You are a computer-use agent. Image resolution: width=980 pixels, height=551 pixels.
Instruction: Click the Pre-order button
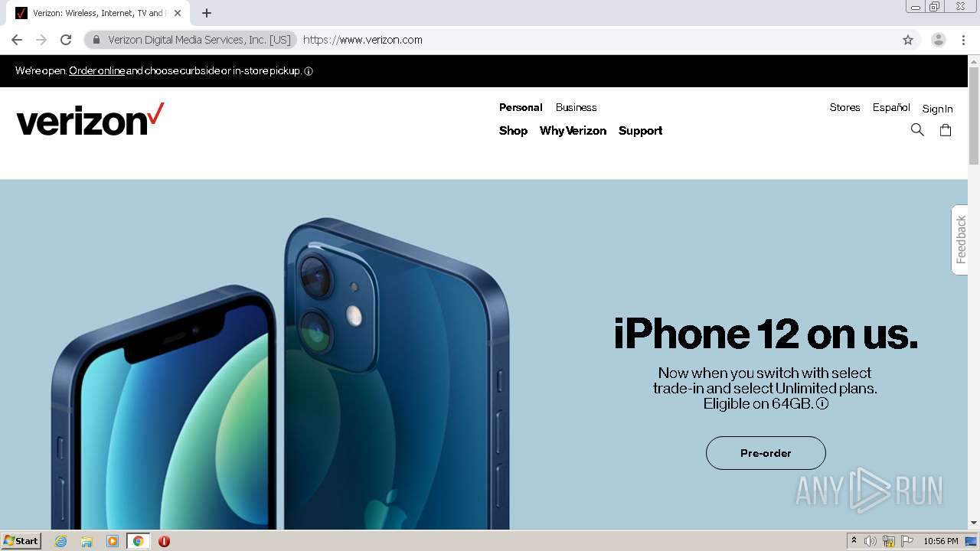766,453
